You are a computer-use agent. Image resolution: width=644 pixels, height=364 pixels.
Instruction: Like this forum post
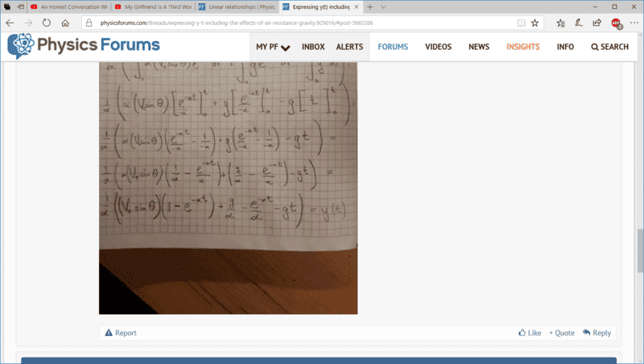(530, 333)
